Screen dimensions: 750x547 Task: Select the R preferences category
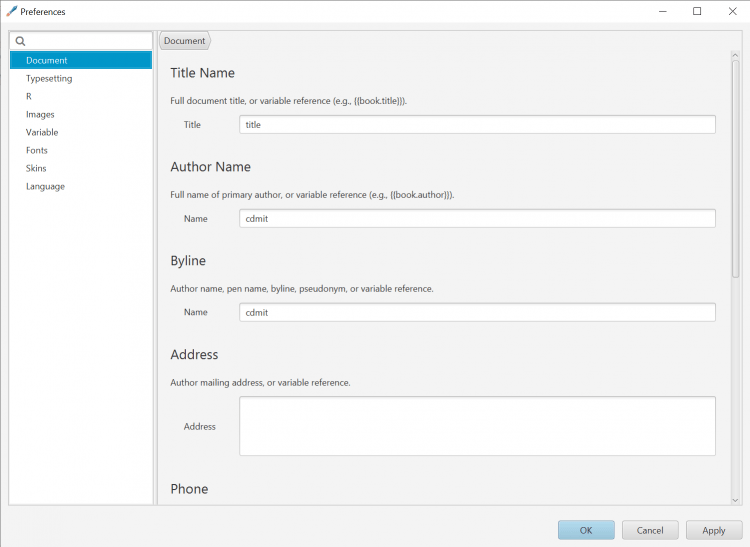click(x=29, y=96)
